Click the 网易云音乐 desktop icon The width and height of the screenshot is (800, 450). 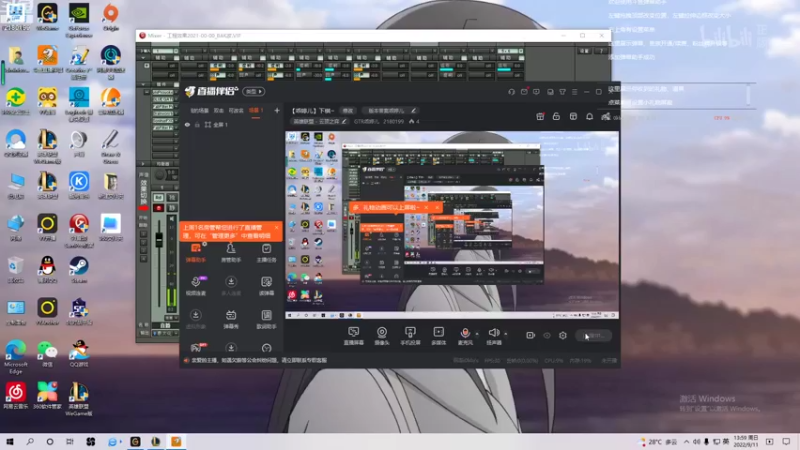tap(15, 396)
